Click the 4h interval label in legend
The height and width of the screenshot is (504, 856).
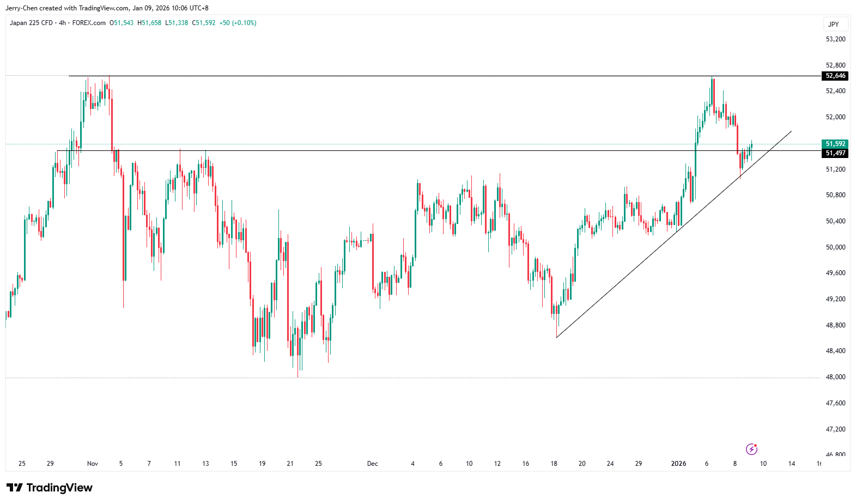[x=62, y=23]
